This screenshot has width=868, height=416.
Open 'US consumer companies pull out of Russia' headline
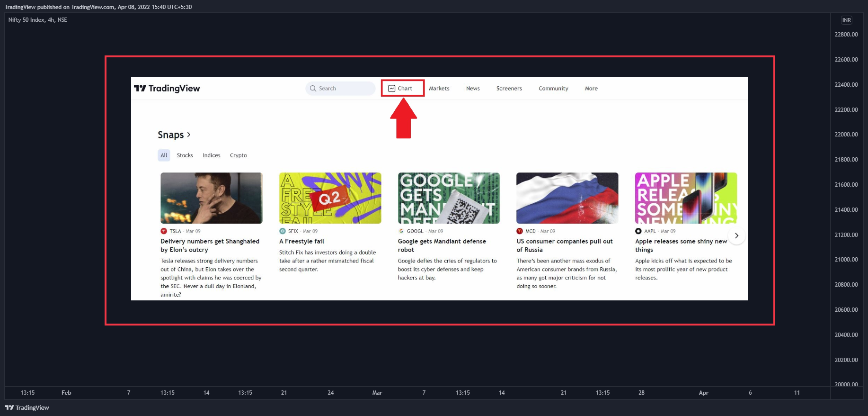pyautogui.click(x=565, y=245)
